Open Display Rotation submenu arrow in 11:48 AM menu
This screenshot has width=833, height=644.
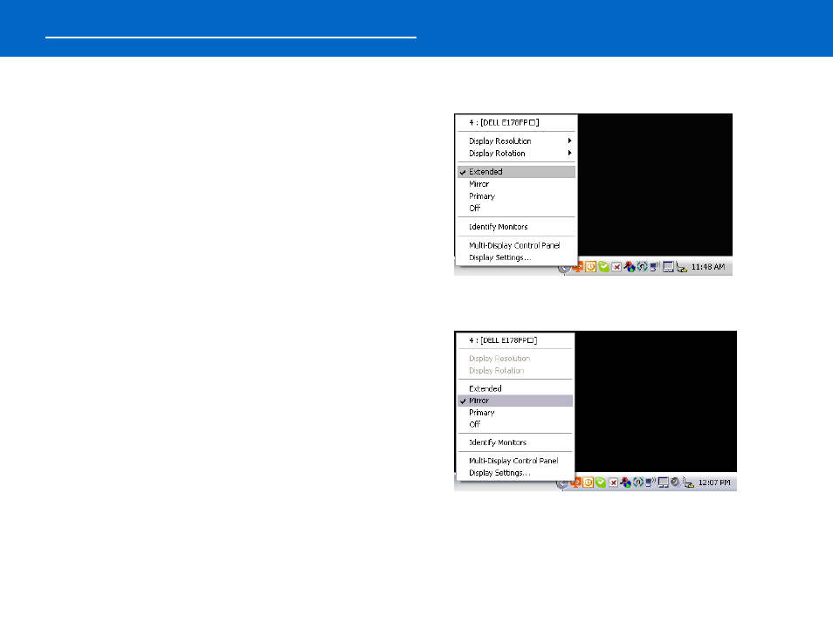[x=569, y=153]
